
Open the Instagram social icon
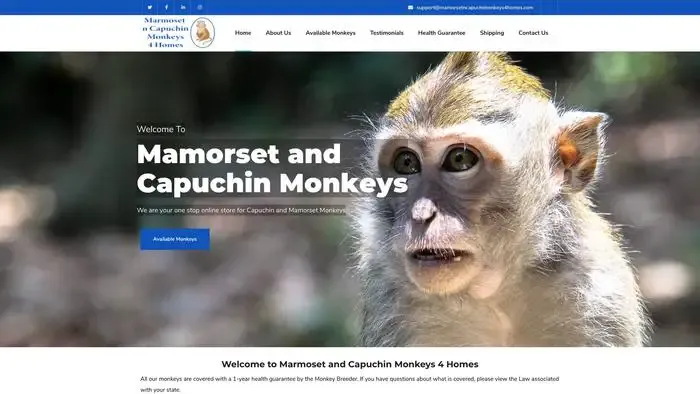coord(200,7)
